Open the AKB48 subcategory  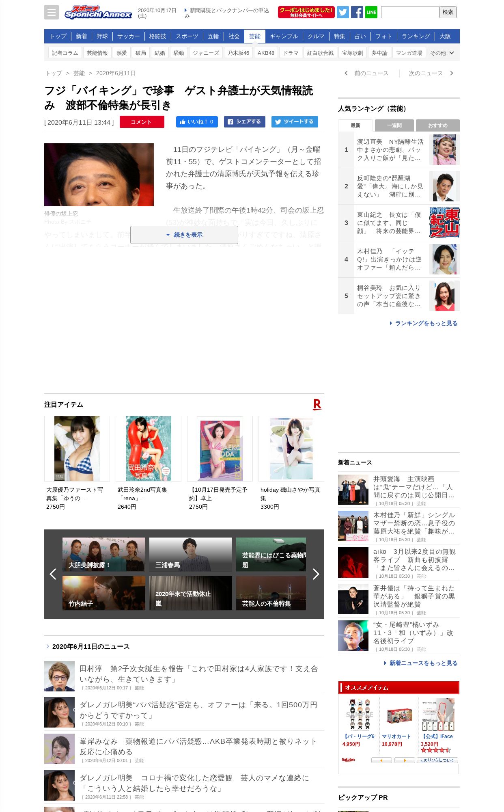tap(266, 53)
